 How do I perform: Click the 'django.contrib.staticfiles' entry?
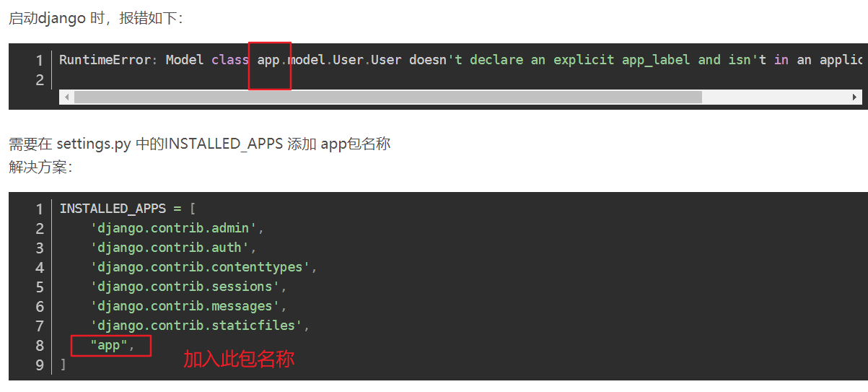pyautogui.click(x=196, y=326)
